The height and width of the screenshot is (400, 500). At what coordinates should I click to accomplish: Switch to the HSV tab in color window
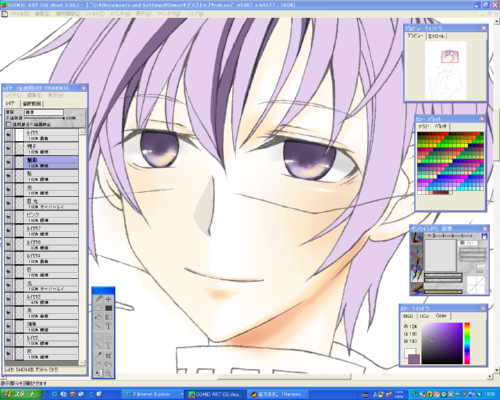coord(424,316)
